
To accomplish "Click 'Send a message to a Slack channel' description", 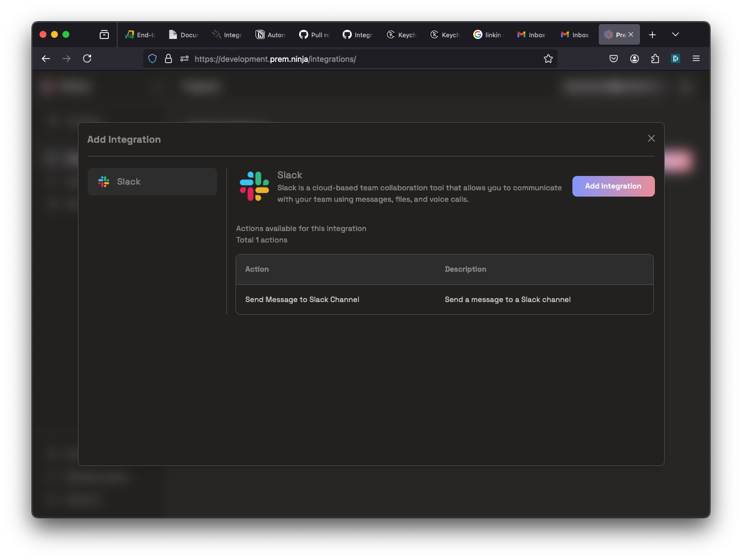I will click(x=508, y=300).
